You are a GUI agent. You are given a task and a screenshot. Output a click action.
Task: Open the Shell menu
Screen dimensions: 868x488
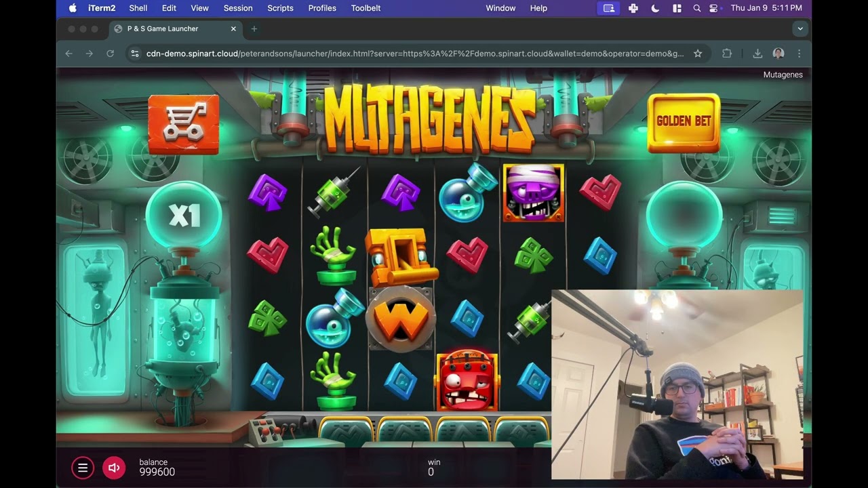point(138,8)
